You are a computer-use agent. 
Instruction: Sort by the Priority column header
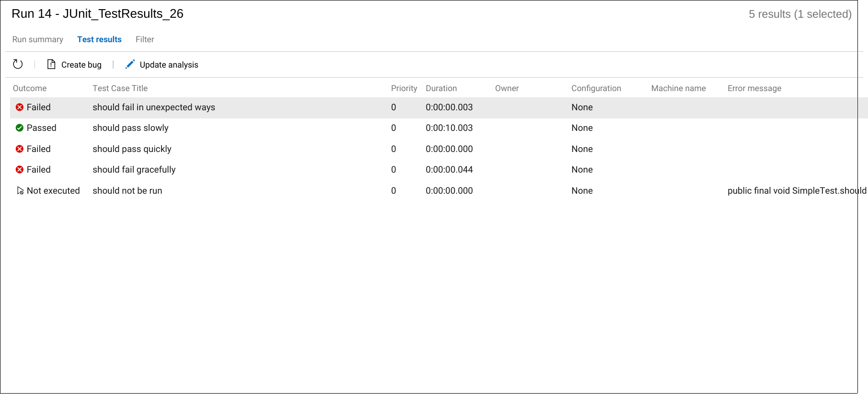tap(404, 88)
